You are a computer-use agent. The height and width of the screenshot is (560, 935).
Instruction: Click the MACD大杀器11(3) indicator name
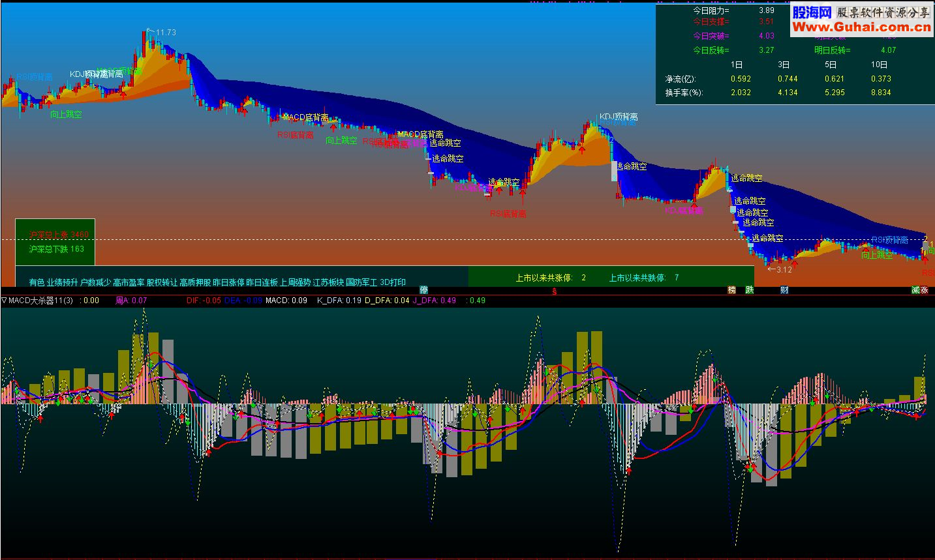[40, 301]
